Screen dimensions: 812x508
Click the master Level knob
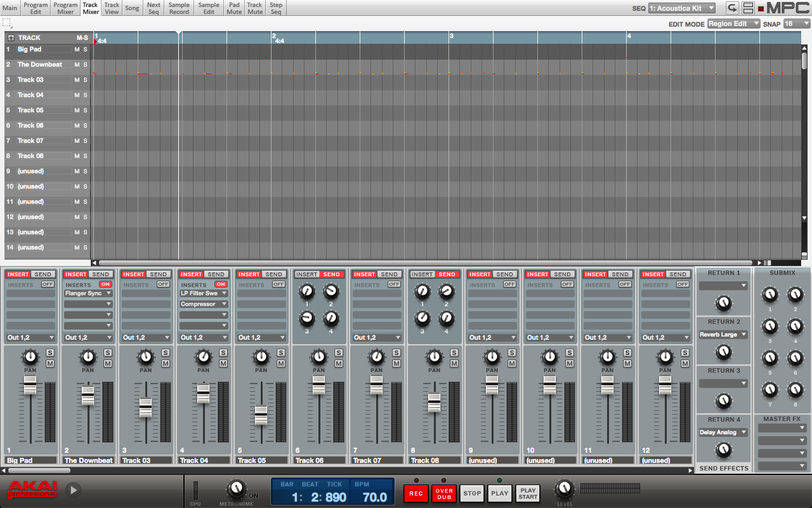tap(564, 489)
